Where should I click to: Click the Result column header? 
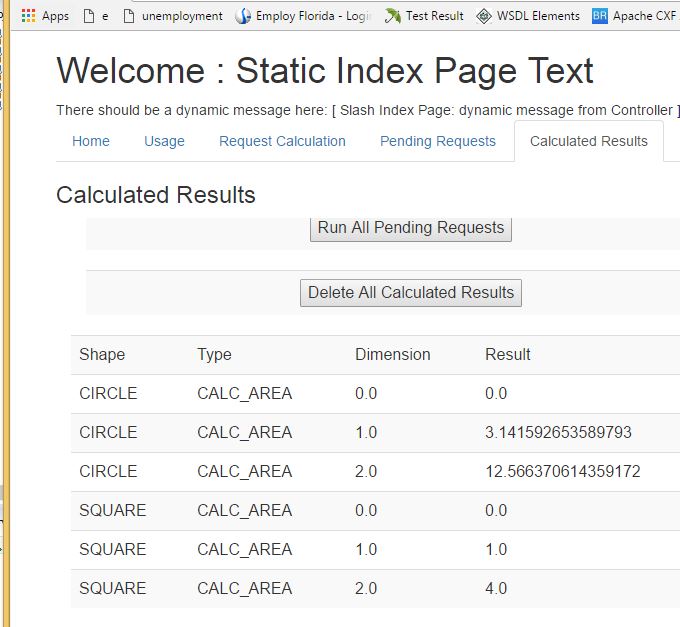click(508, 354)
